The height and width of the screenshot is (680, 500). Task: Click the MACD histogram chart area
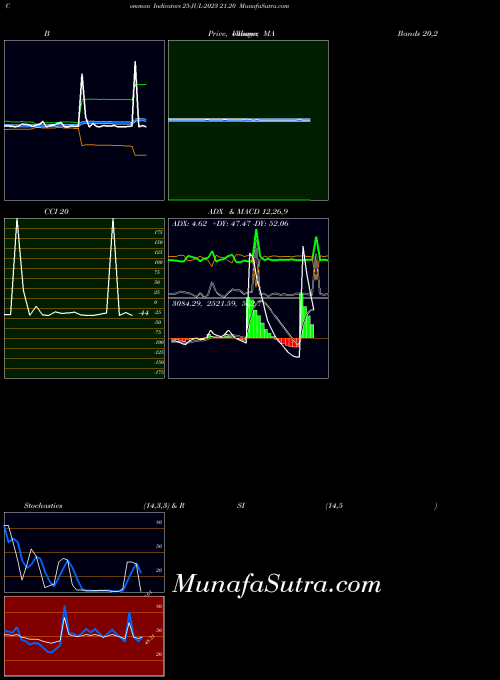[x=248, y=338]
